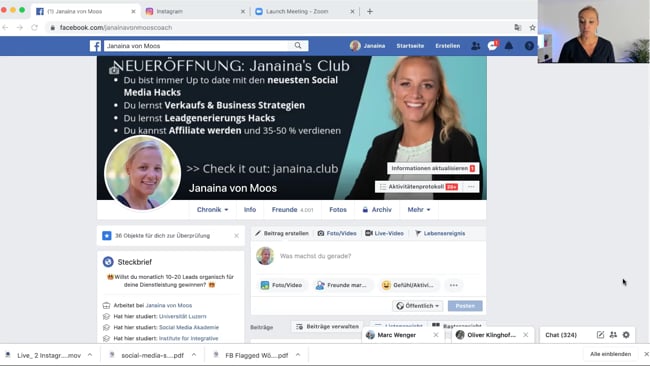
Task: Expand options for Live_2 Instagr mov download
Action: click(90, 355)
